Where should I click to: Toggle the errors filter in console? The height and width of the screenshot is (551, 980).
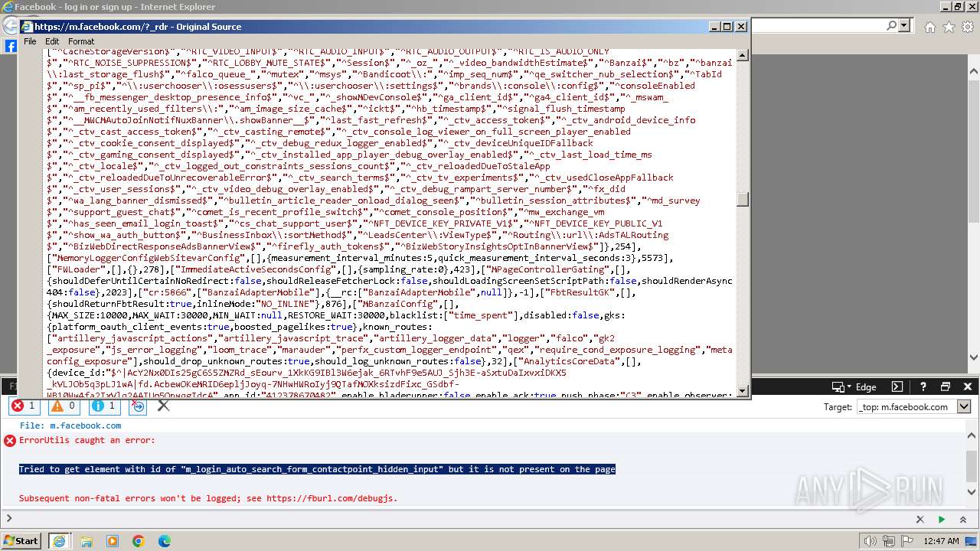(x=24, y=406)
